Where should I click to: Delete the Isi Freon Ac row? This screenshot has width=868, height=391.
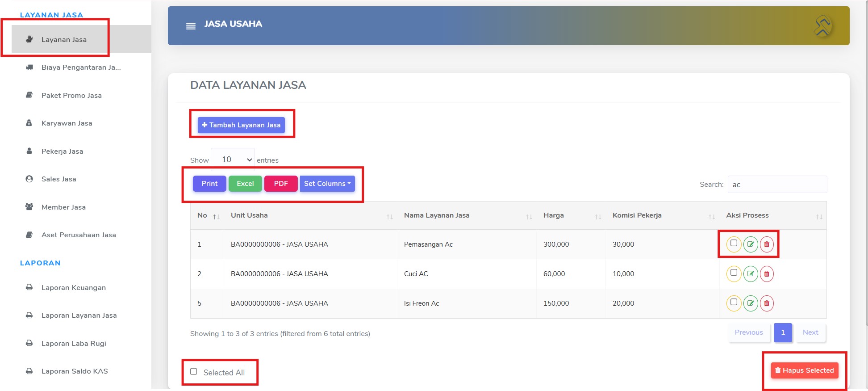[767, 303]
